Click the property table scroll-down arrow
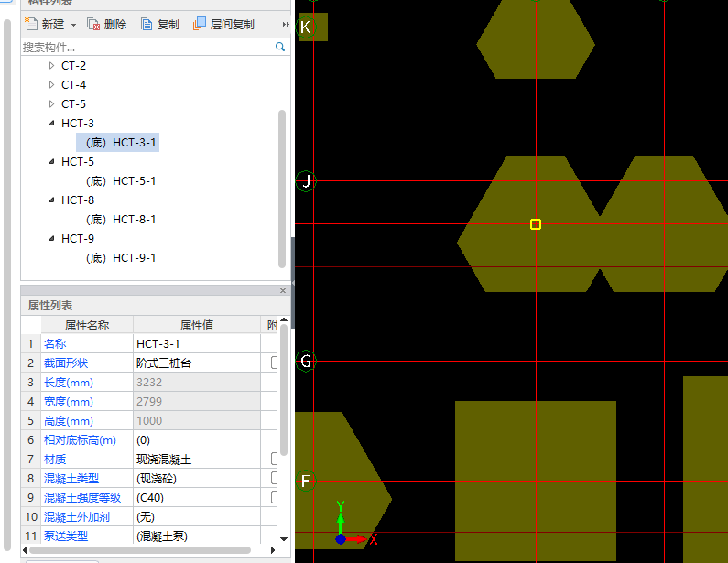Screen dimensions: 728x563 point(284,539)
